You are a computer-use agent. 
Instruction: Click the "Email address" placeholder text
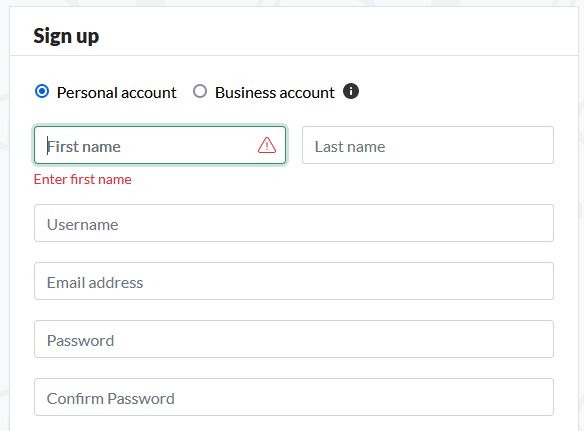pos(95,283)
